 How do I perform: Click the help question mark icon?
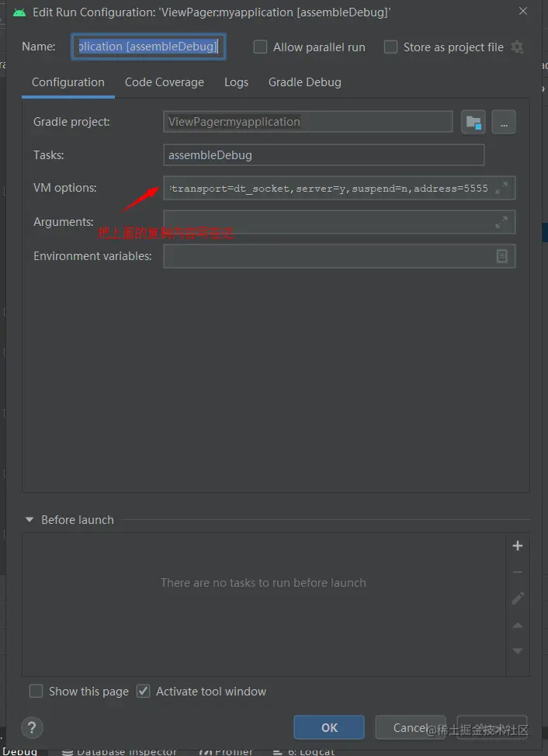pyautogui.click(x=32, y=728)
